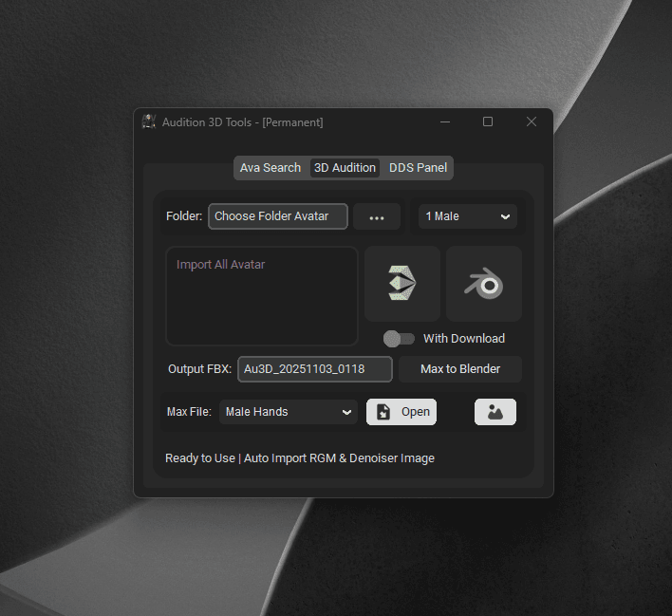Click the Max File: label

pos(189,412)
